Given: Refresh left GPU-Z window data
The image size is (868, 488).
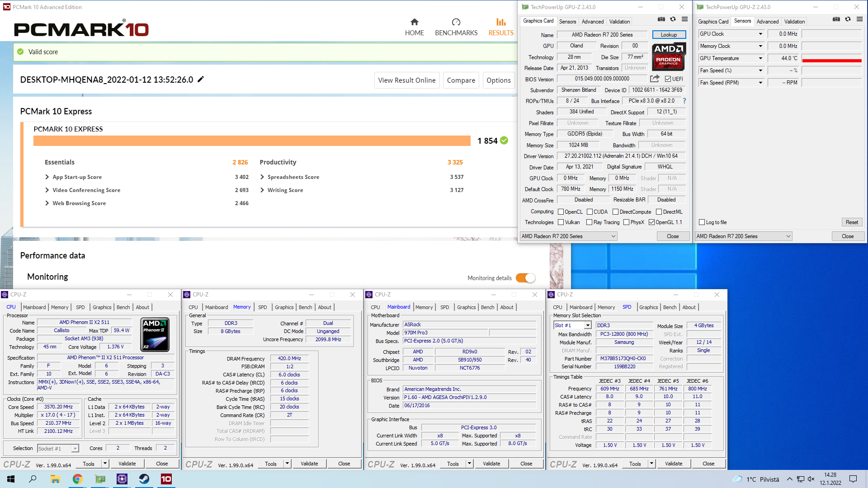Looking at the screenshot, I should [x=673, y=19].
